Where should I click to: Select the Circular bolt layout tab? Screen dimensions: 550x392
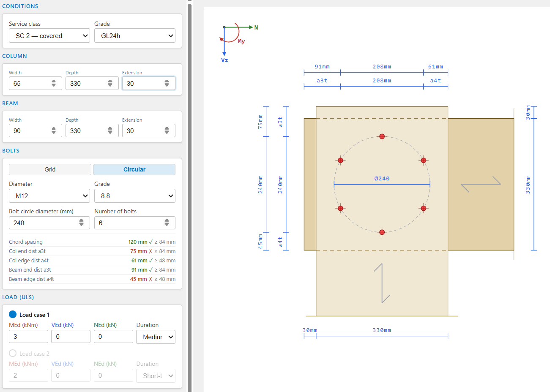[x=134, y=169]
